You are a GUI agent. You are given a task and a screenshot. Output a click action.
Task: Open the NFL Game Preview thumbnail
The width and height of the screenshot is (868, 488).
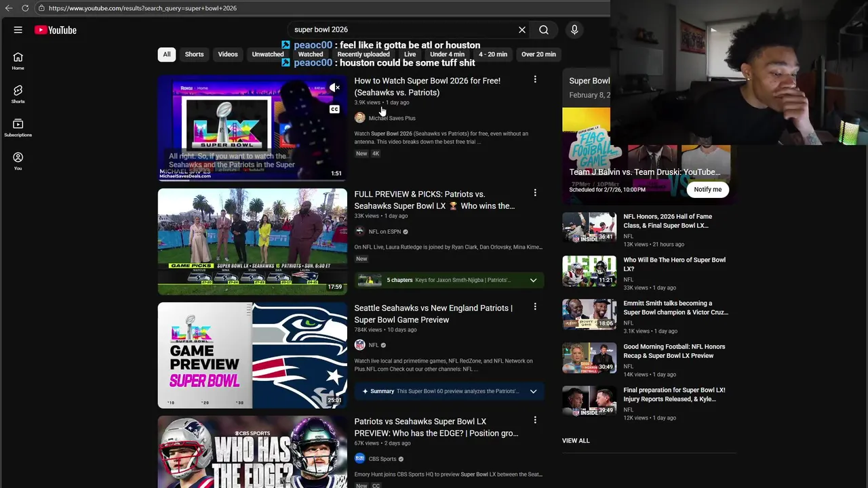click(x=252, y=355)
